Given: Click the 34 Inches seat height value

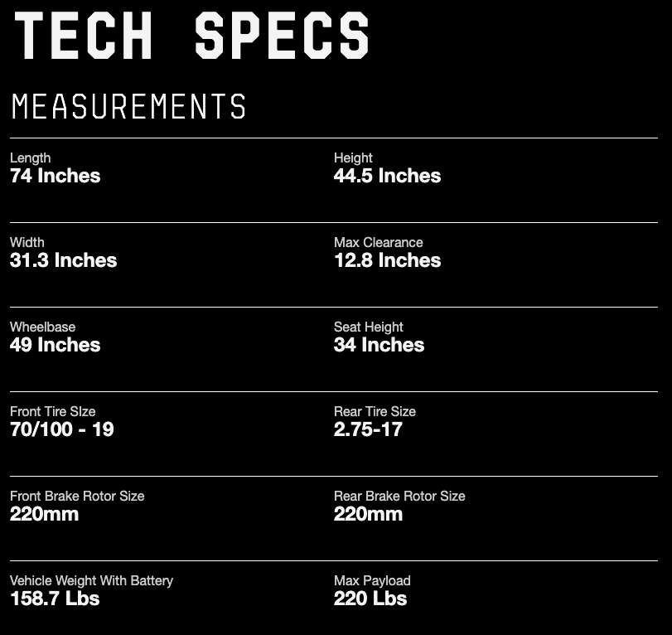Looking at the screenshot, I should point(380,345).
